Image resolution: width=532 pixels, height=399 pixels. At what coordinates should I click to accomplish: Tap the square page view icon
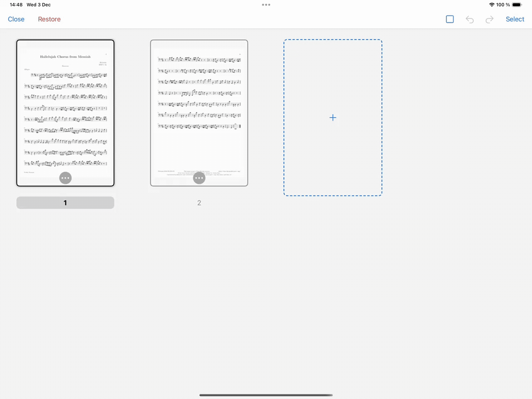(450, 19)
